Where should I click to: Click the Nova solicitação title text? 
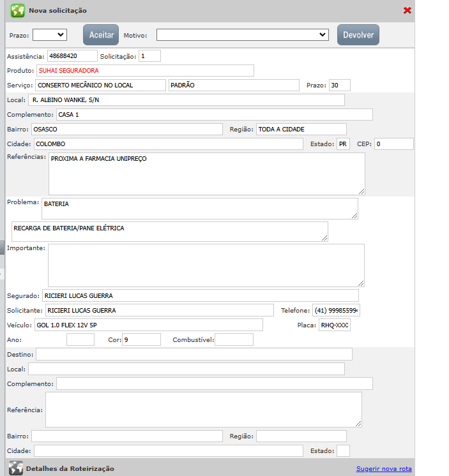[x=57, y=11]
